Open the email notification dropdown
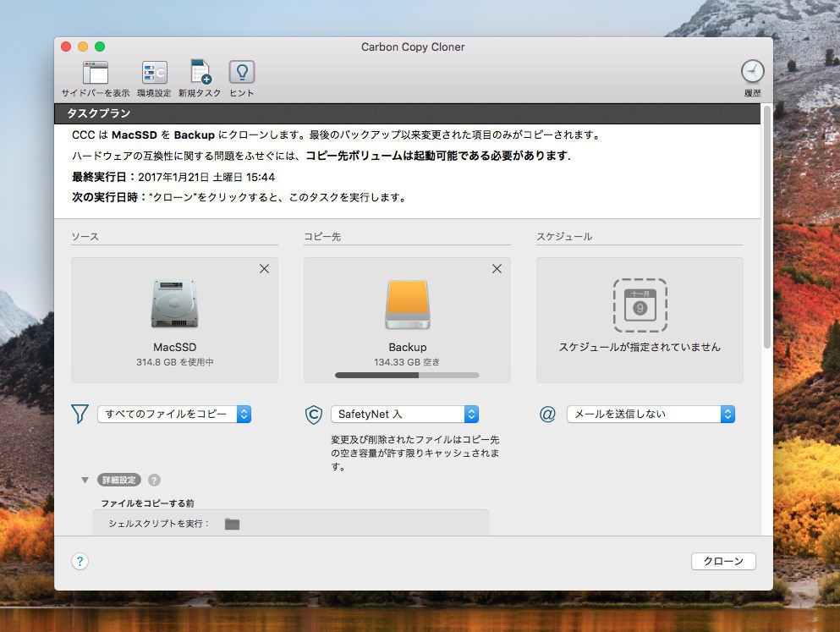This screenshot has height=632, width=840. coord(650,414)
